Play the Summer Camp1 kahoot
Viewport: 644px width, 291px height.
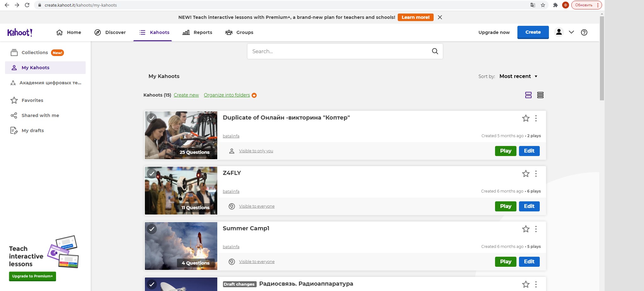tap(505, 262)
